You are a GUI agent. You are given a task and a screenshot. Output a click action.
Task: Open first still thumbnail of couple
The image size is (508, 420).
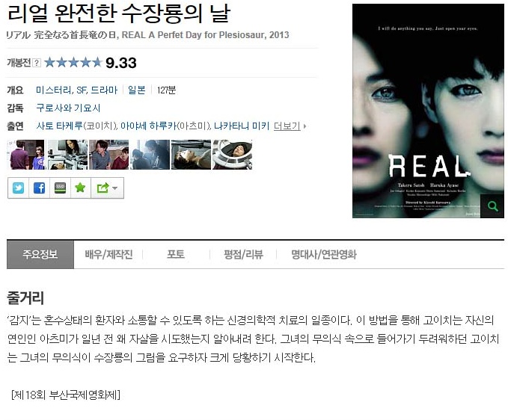26,155
